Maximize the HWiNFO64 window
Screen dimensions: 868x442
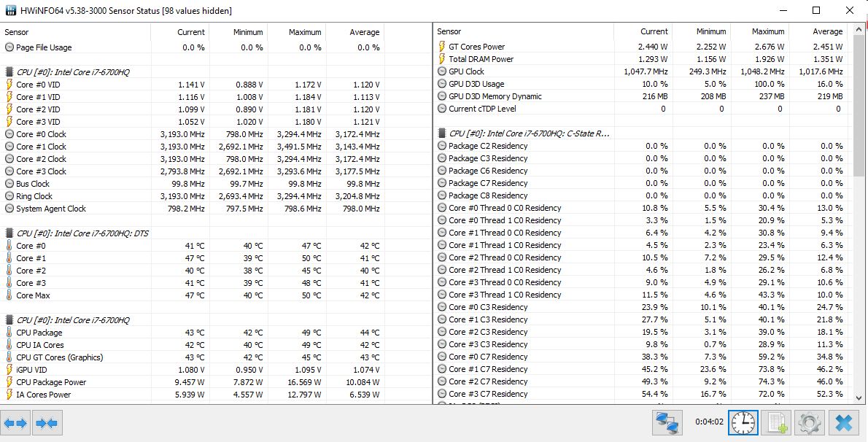coord(816,10)
